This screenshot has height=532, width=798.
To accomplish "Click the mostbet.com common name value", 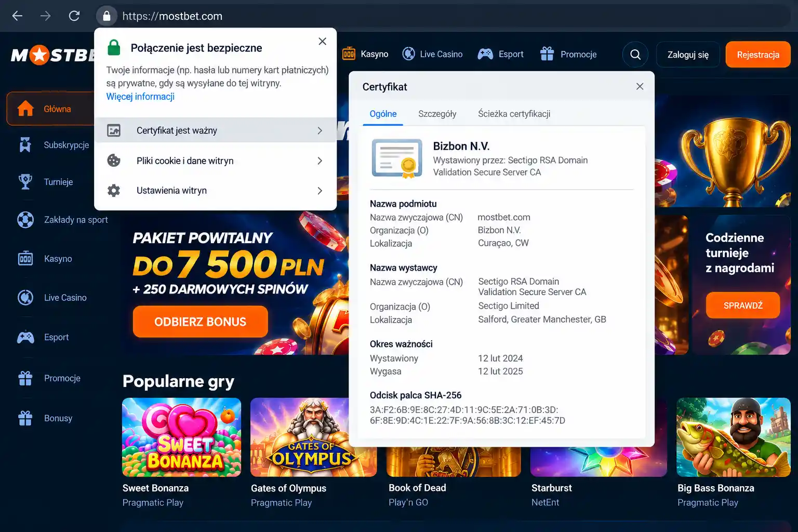I will click(x=504, y=217).
